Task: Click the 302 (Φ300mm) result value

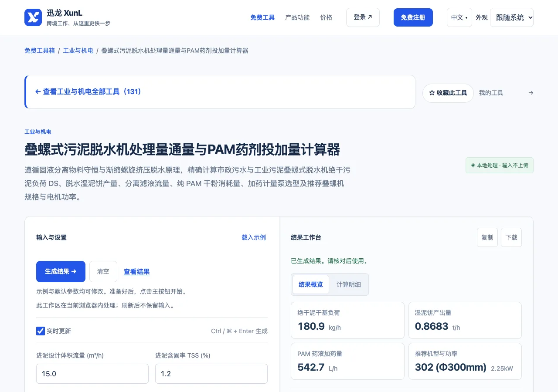Action: coord(451,367)
